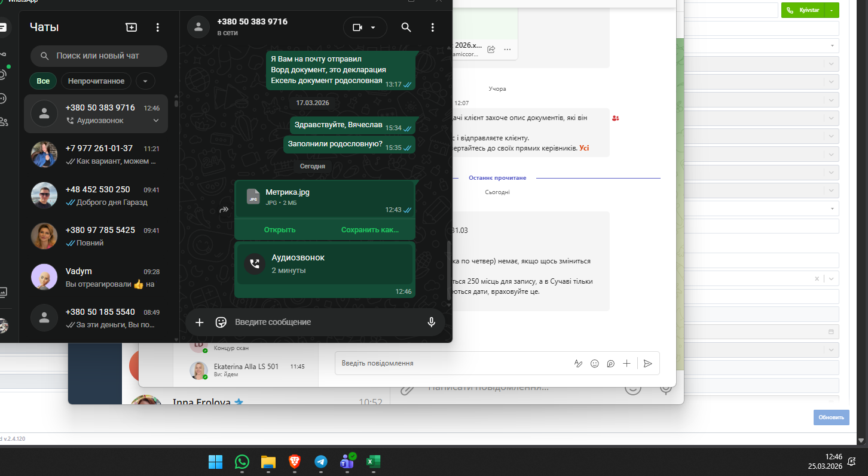Select the Все chat filter
This screenshot has width=868, height=476.
[x=43, y=81]
